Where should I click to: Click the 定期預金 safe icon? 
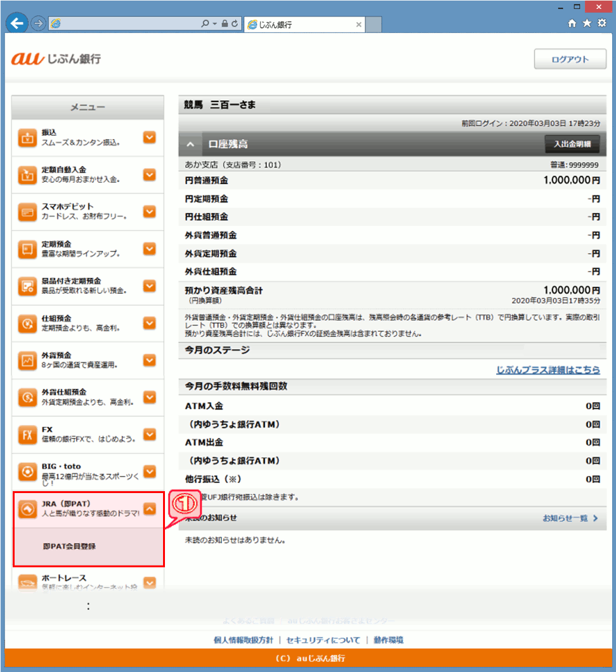[x=27, y=249]
